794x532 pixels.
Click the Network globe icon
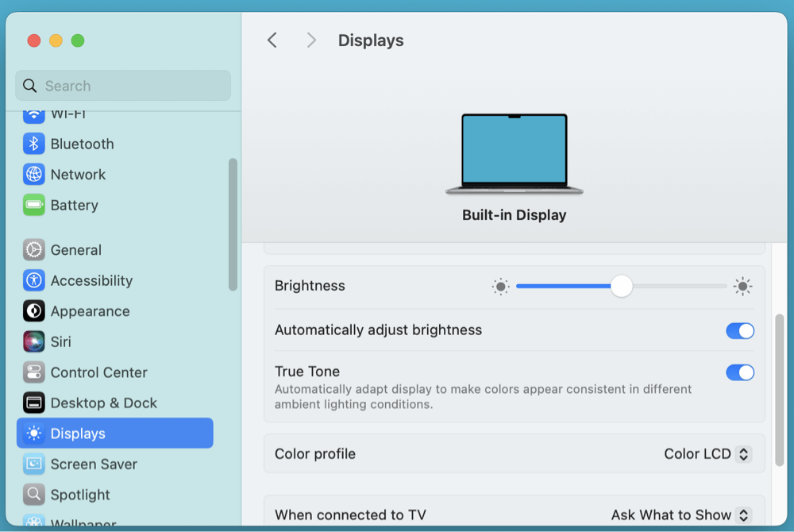pos(33,175)
